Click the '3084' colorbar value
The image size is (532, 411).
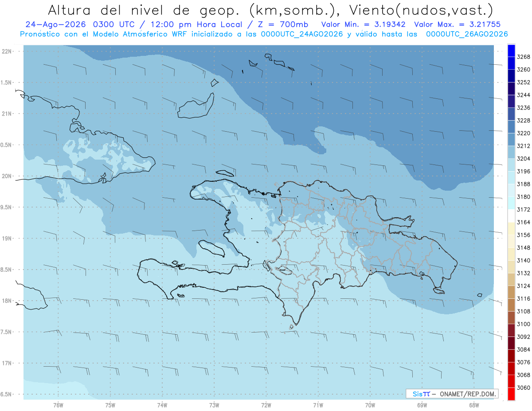click(524, 349)
